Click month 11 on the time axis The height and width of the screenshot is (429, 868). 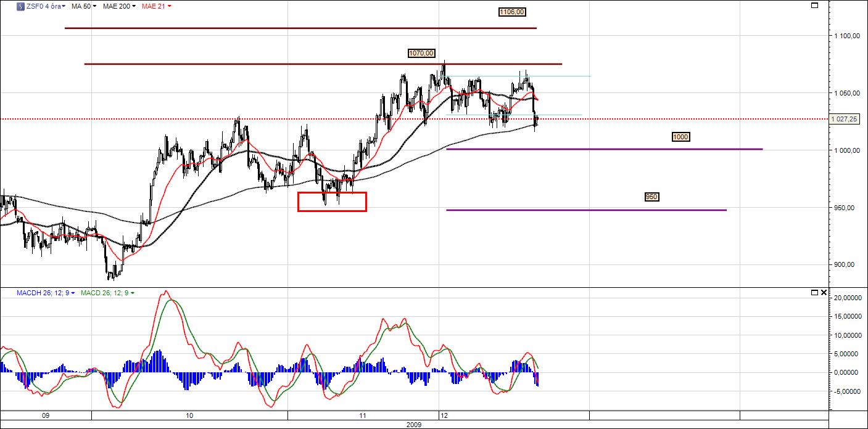tap(363, 415)
